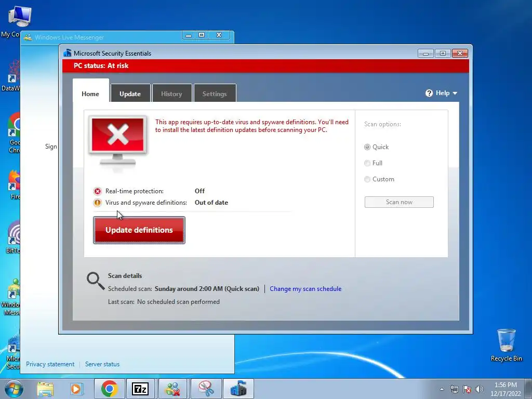Click the Out of date status text
Image resolution: width=532 pixels, height=399 pixels.
[211, 203]
